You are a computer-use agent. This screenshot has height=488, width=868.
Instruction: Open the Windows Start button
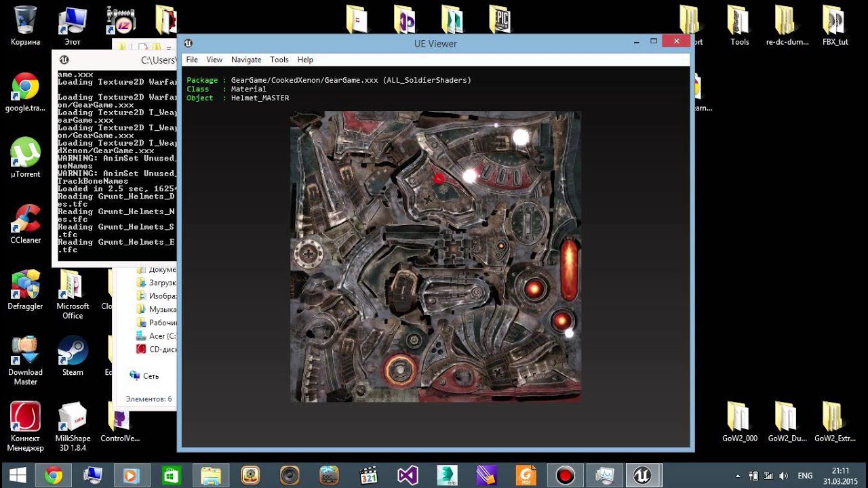[18, 475]
